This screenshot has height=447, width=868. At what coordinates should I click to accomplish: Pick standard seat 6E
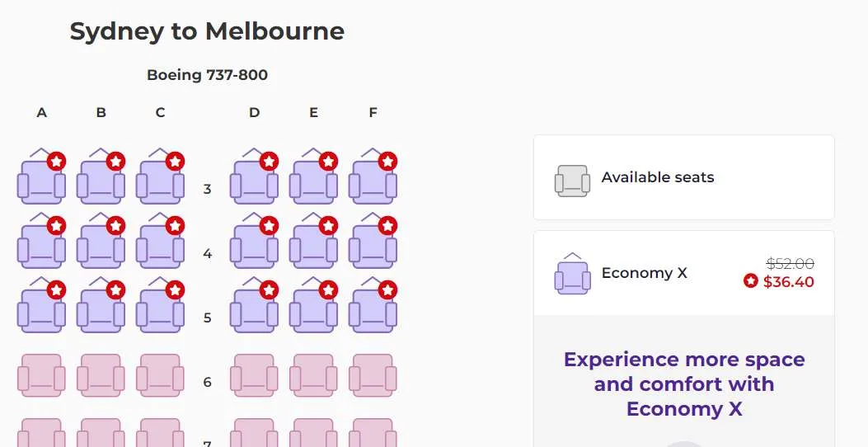coord(313,376)
